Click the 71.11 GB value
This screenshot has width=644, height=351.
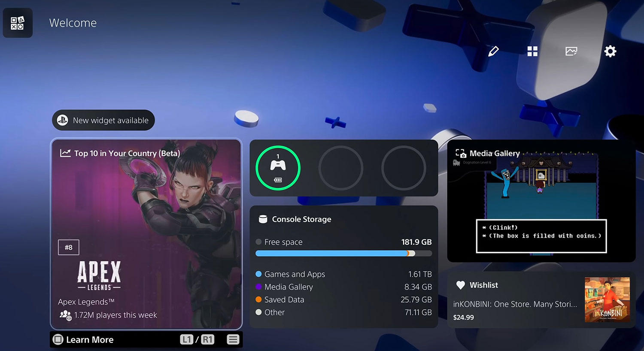pyautogui.click(x=418, y=312)
